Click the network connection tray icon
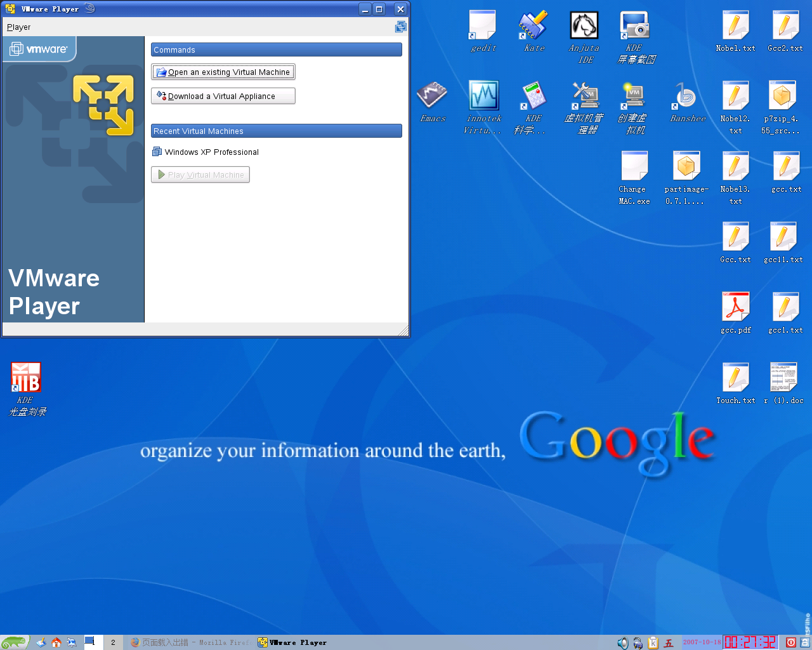Viewport: 812px width, 650px height. tap(638, 643)
